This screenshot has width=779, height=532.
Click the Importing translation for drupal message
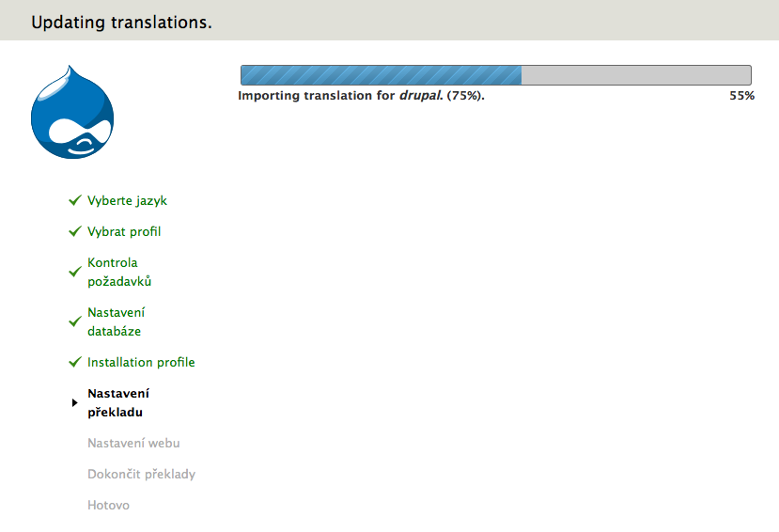(x=361, y=95)
